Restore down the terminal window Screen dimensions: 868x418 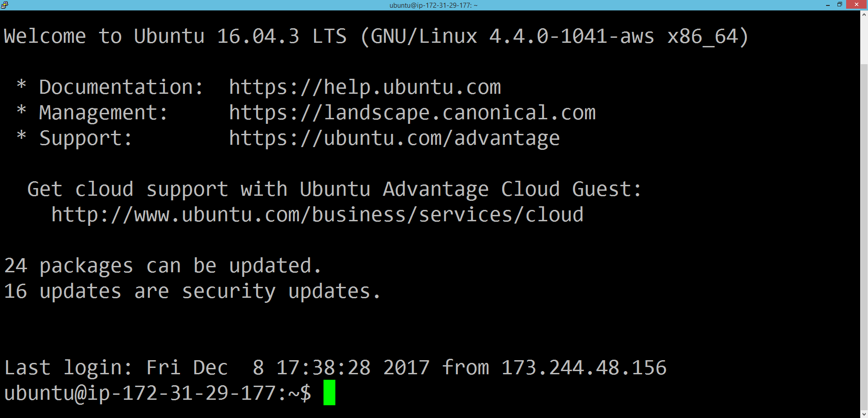(839, 5)
